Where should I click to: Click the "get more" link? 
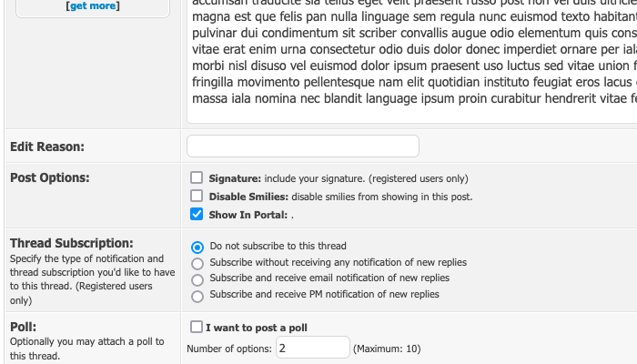point(93,6)
